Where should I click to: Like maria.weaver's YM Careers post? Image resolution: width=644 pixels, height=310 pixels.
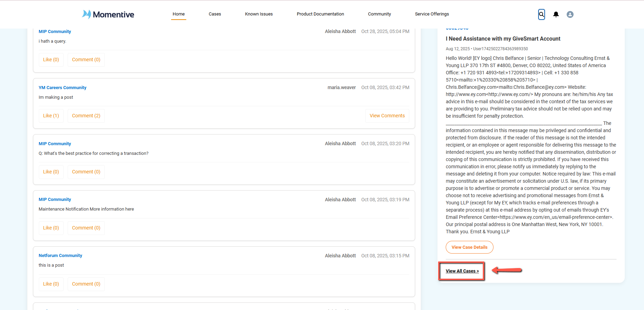pos(51,116)
